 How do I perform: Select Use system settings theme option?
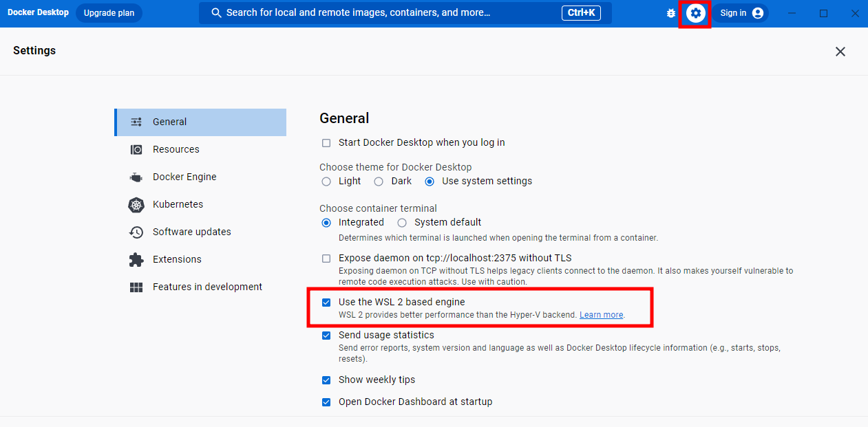coord(430,182)
